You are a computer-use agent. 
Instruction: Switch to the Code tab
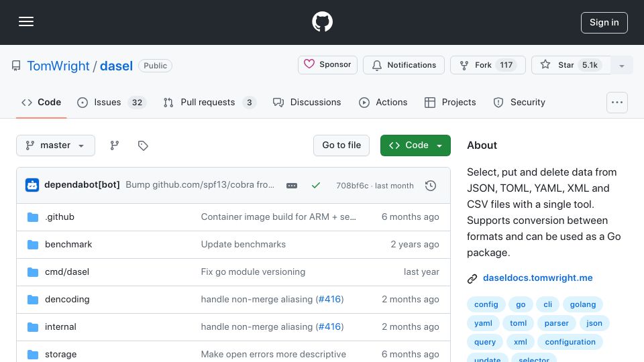tap(41, 102)
